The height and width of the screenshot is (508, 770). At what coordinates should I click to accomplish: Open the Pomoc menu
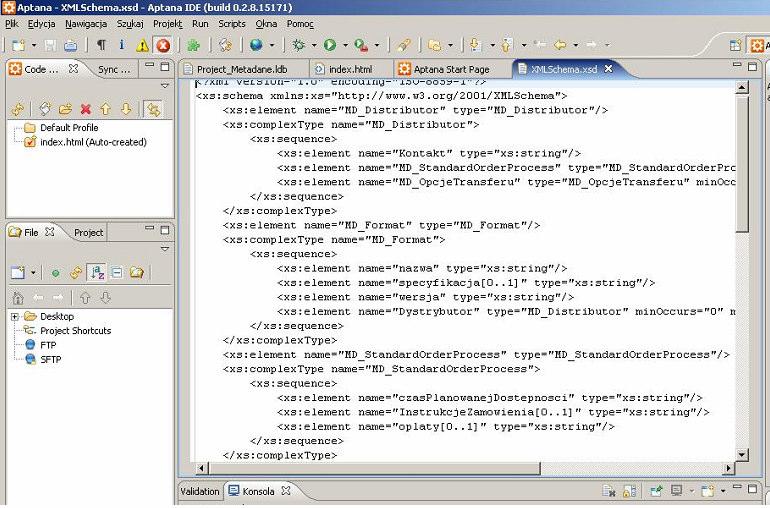click(300, 24)
